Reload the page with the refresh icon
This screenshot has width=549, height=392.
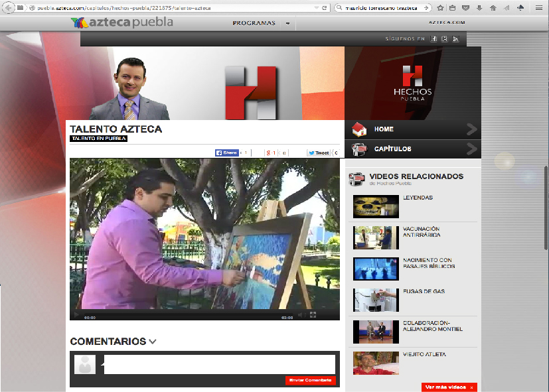coord(324,8)
